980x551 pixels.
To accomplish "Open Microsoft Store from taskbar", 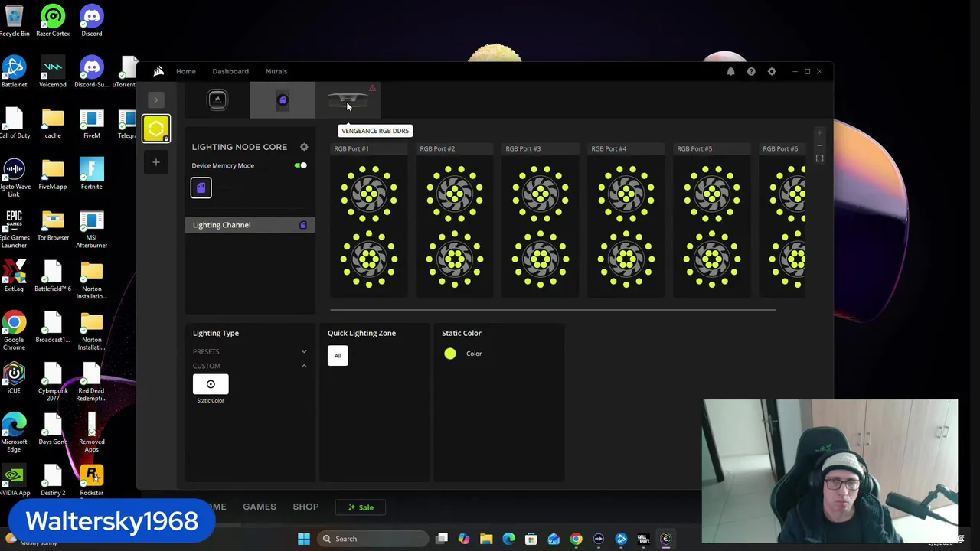I will point(531,539).
